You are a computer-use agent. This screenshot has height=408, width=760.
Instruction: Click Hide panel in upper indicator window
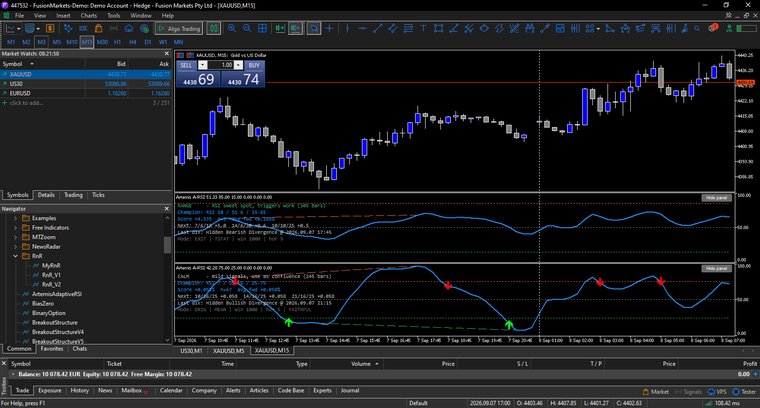[x=716, y=198]
